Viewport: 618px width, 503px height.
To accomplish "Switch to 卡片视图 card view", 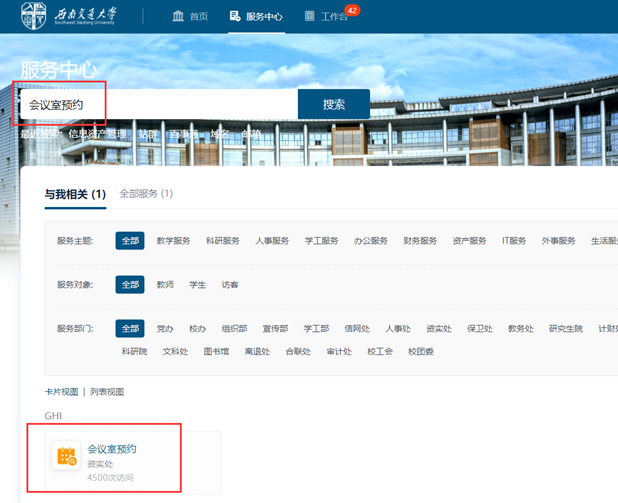I will click(x=61, y=392).
